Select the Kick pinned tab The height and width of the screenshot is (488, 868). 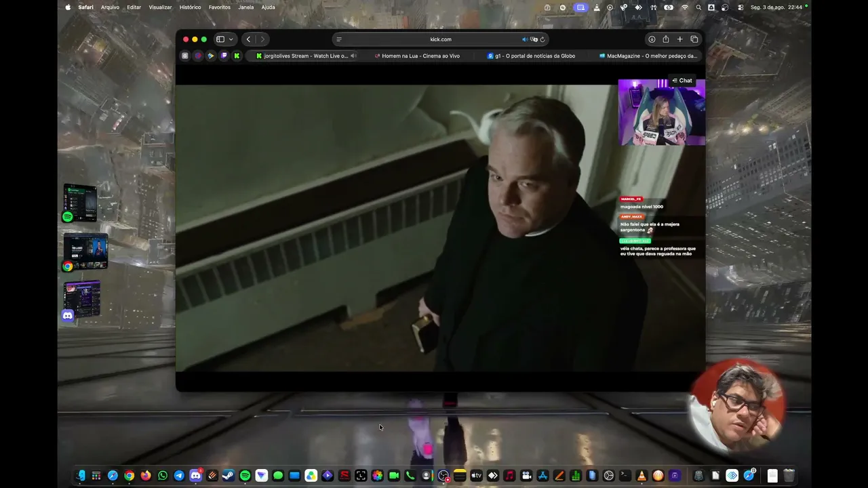coord(237,56)
